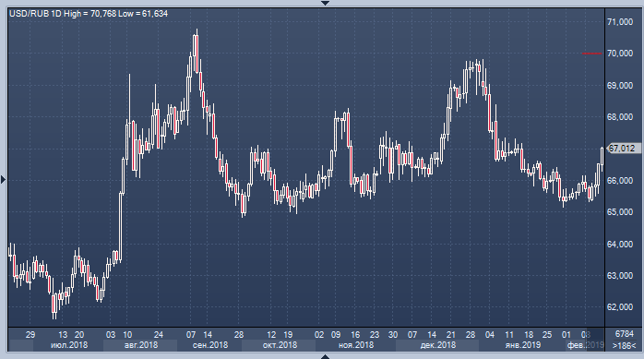The width and height of the screenshot is (644, 359).
Task: Select the авг.2018 month segment
Action: [140, 345]
